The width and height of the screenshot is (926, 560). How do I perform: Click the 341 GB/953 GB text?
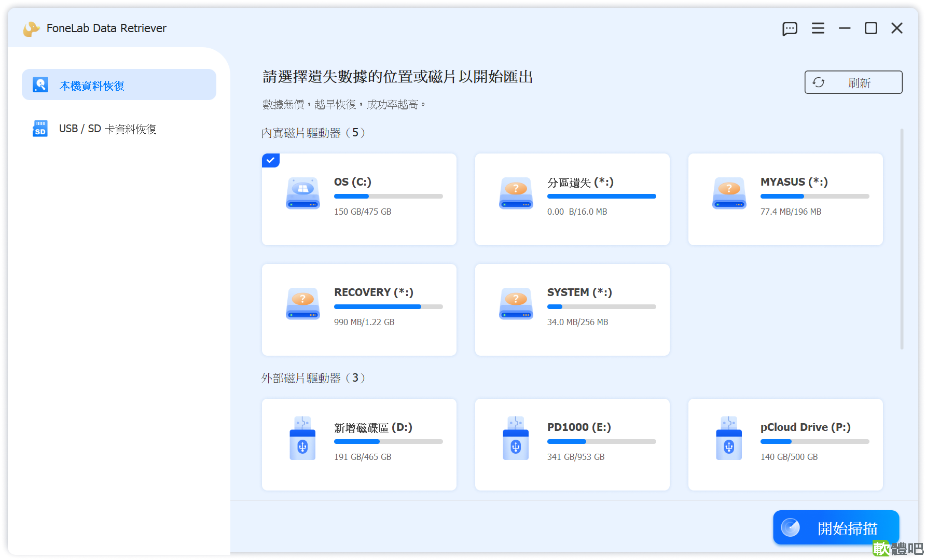[x=576, y=457]
